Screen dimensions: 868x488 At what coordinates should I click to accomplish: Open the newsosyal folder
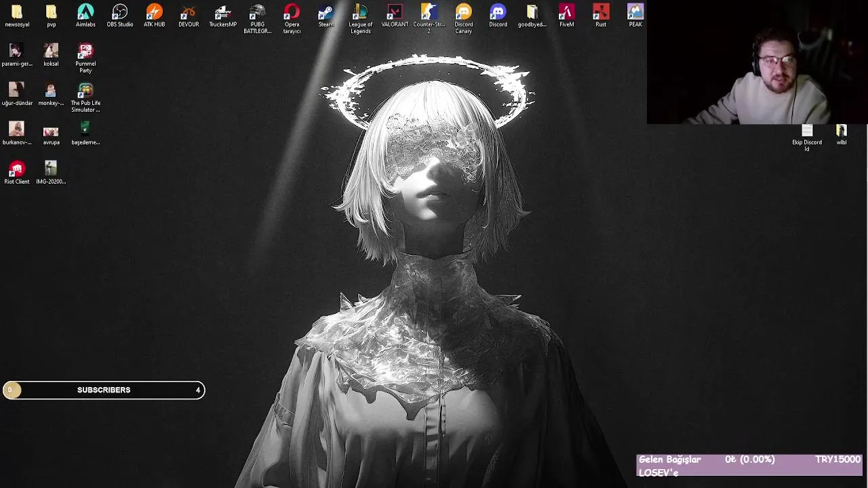[x=17, y=16]
